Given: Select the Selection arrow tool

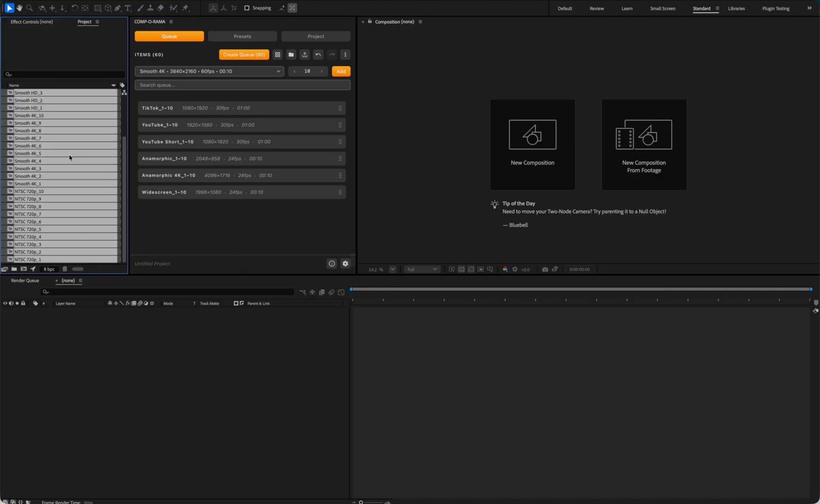Looking at the screenshot, I should (x=9, y=8).
